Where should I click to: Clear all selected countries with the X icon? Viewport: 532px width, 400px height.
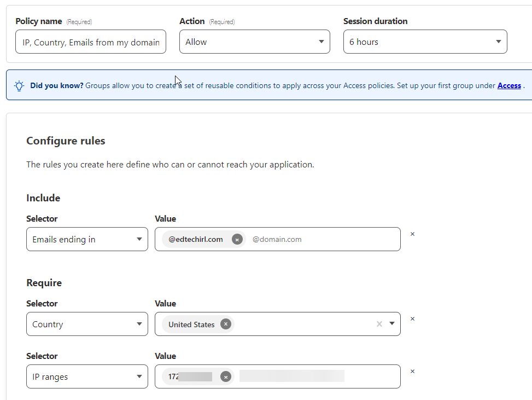pos(379,324)
